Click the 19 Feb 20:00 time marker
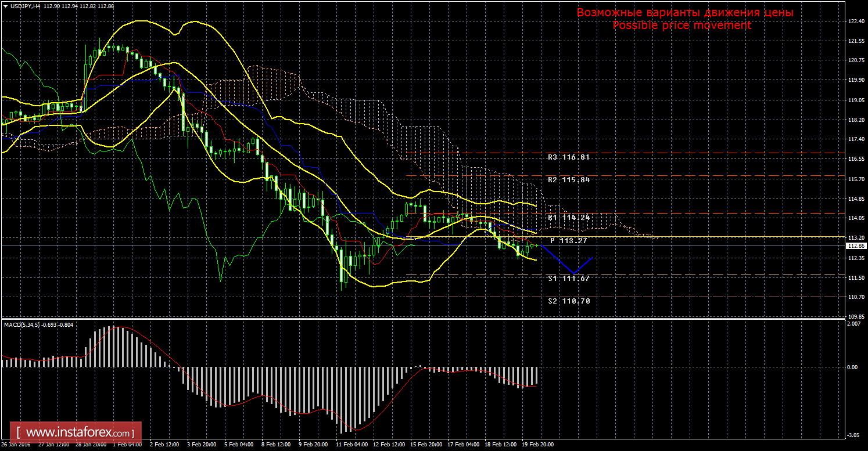 coord(537,445)
